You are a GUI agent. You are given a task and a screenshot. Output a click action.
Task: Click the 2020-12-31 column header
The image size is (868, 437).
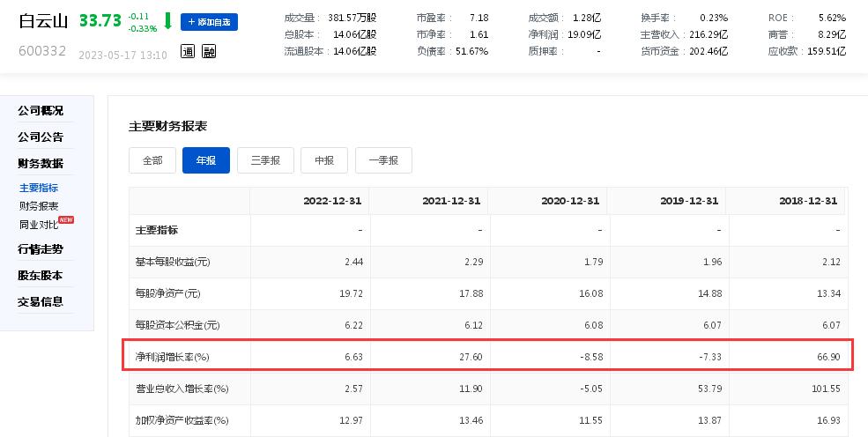[570, 201]
